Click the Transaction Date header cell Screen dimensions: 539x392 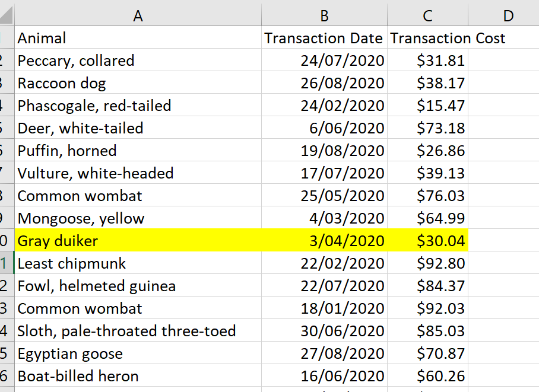coord(324,38)
